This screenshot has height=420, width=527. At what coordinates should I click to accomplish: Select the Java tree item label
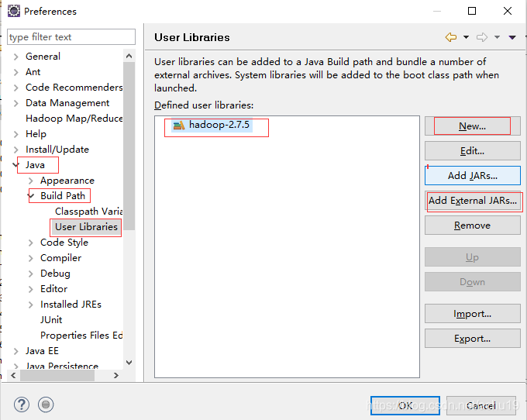coord(35,165)
